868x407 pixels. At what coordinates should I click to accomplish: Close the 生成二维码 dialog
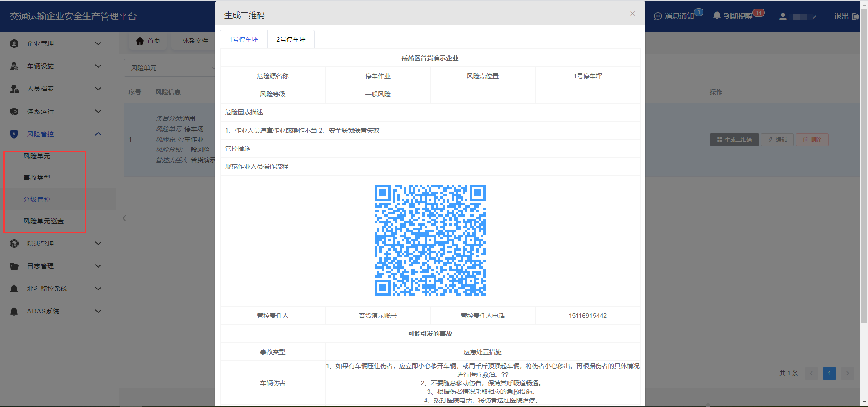[x=632, y=14]
